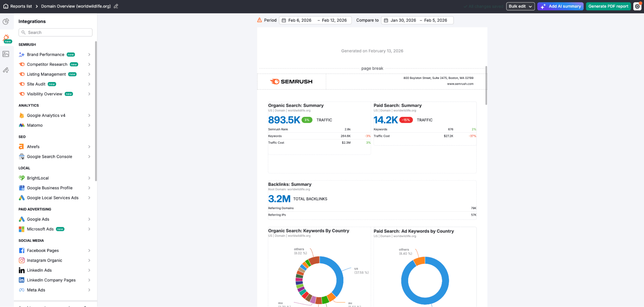Screen dimensions: 644x307
Task: Open the images sidebar icon
Action: 6,54
